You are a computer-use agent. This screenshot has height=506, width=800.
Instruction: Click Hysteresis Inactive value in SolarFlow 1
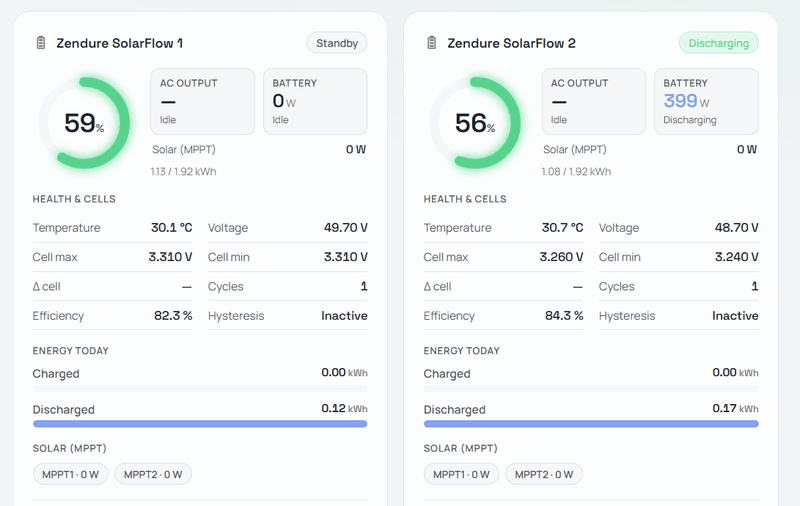(x=344, y=316)
